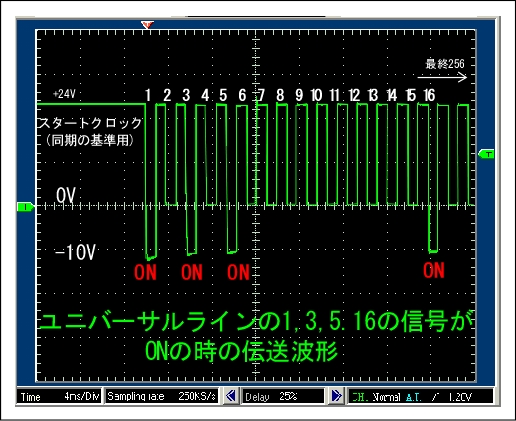
Task: Click the Sampling rate 250KS/s field
Action: click(x=161, y=396)
